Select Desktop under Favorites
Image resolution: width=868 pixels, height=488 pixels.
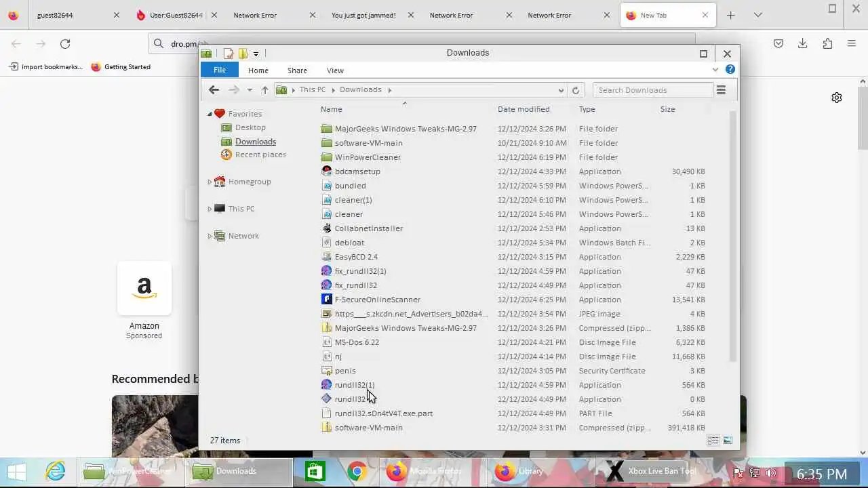(250, 127)
